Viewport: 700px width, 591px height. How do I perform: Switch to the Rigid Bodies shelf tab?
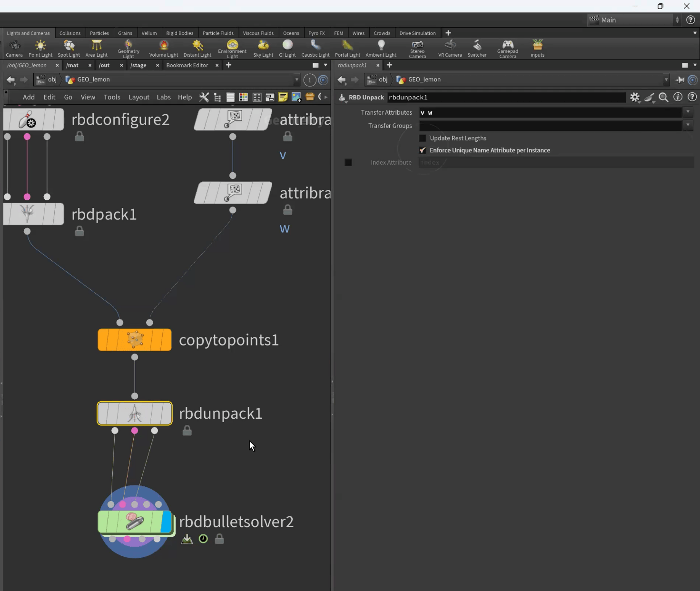pos(179,33)
